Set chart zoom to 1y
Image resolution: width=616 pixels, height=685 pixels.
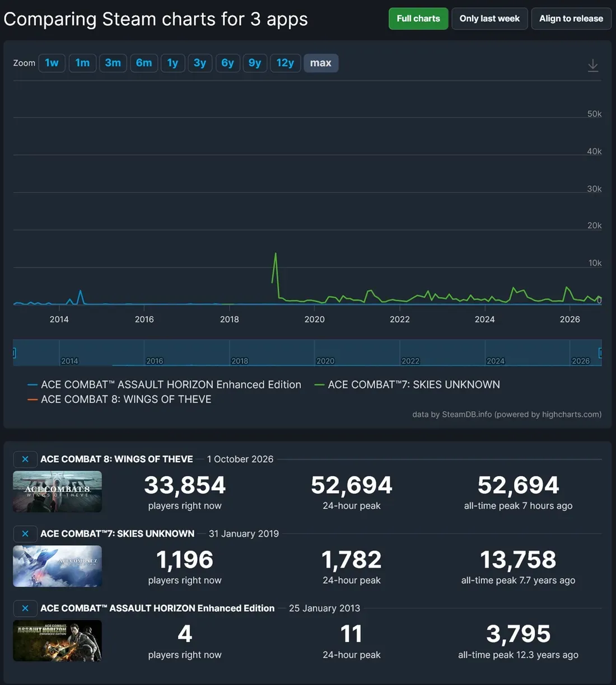point(172,63)
